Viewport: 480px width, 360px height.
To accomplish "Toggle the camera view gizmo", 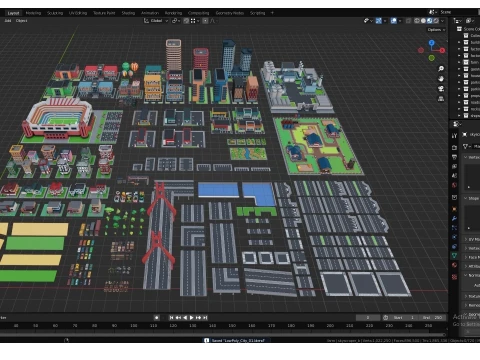I will click(x=441, y=89).
